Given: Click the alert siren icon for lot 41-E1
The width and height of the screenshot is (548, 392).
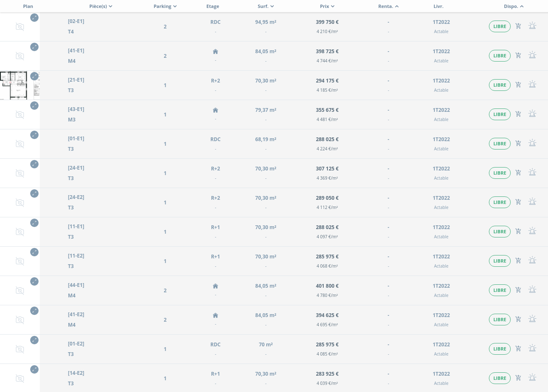Looking at the screenshot, I should pos(532,56).
